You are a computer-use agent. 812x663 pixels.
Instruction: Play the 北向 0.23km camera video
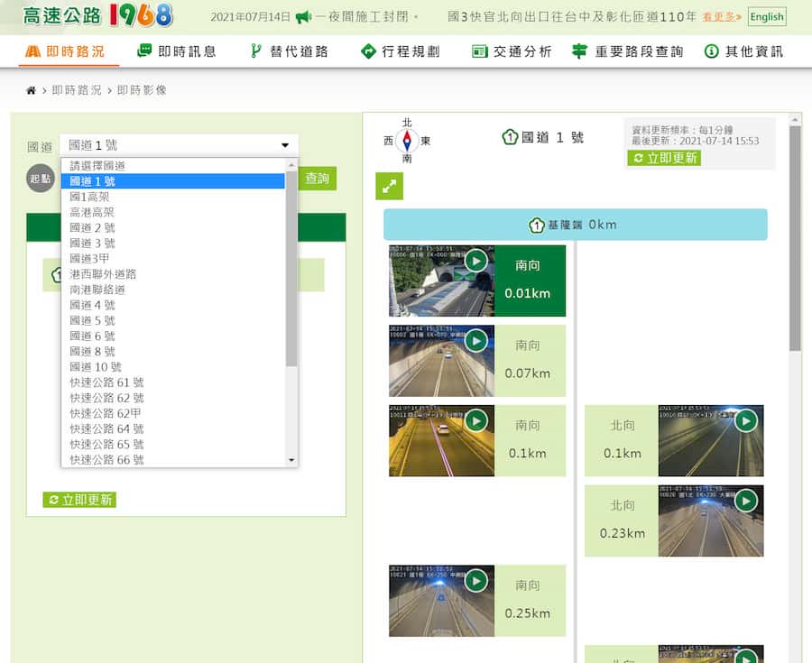[746, 501]
